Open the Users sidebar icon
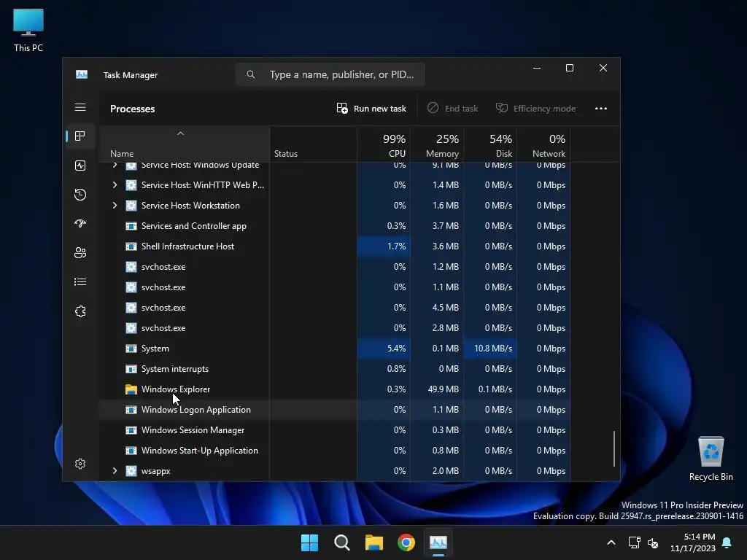The image size is (747, 560). click(80, 253)
